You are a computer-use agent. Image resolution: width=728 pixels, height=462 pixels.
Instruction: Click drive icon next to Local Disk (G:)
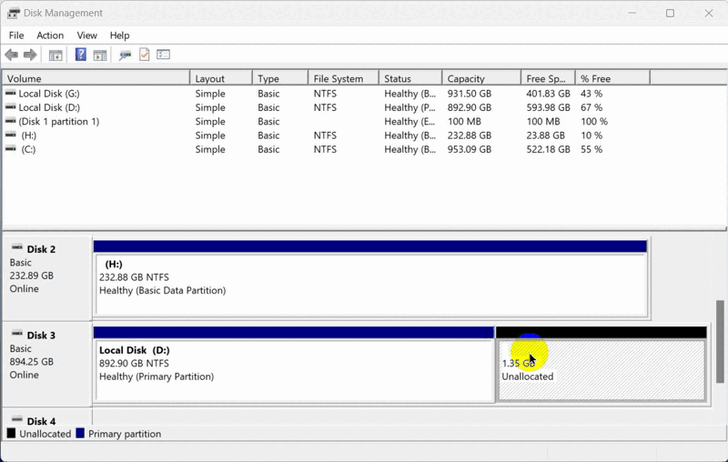tap(10, 93)
